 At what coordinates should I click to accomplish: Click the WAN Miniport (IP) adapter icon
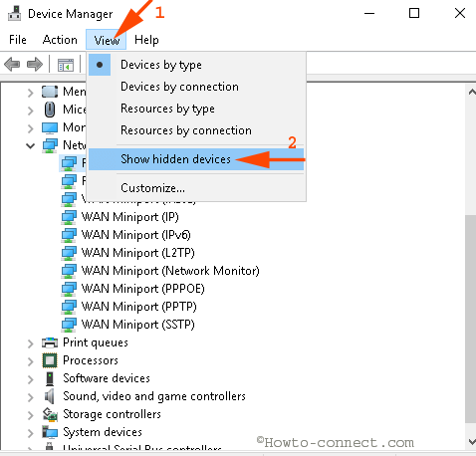(69, 218)
